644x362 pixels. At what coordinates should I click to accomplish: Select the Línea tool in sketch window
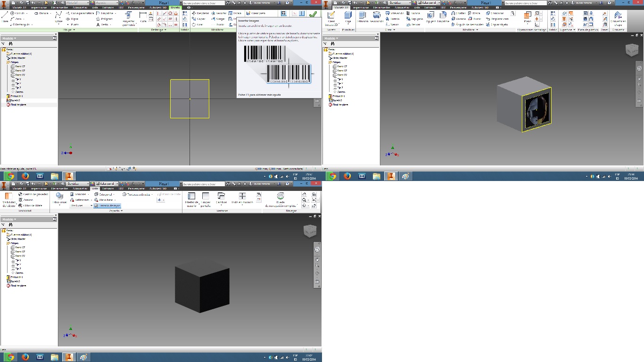5,16
